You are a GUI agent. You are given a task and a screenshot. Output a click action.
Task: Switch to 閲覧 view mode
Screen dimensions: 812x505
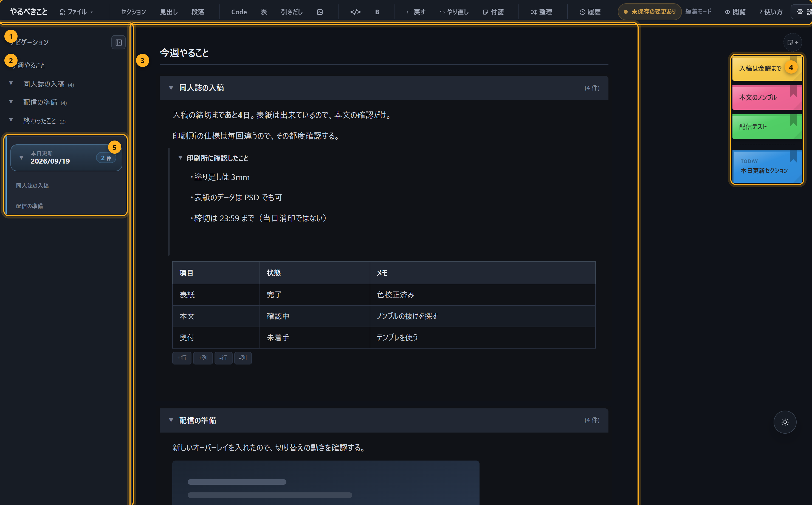click(x=735, y=12)
